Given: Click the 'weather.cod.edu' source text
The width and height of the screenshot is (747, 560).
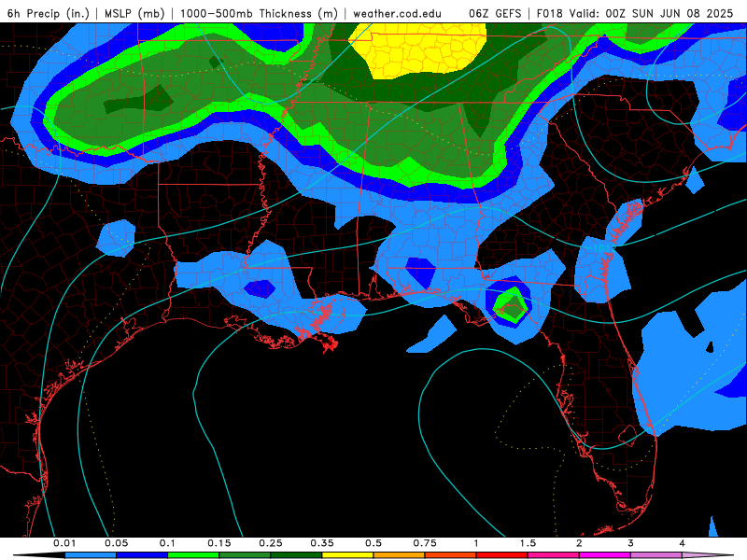Looking at the screenshot, I should tap(397, 13).
